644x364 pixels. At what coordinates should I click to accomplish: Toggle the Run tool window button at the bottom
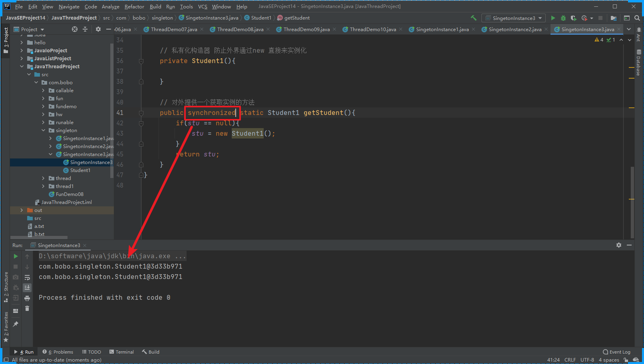(24, 352)
